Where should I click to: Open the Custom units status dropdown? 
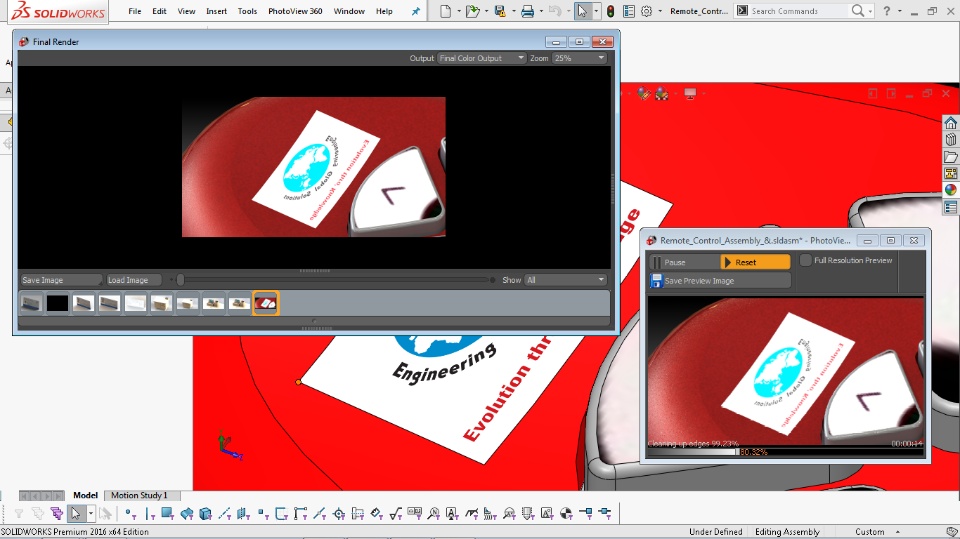877,532
